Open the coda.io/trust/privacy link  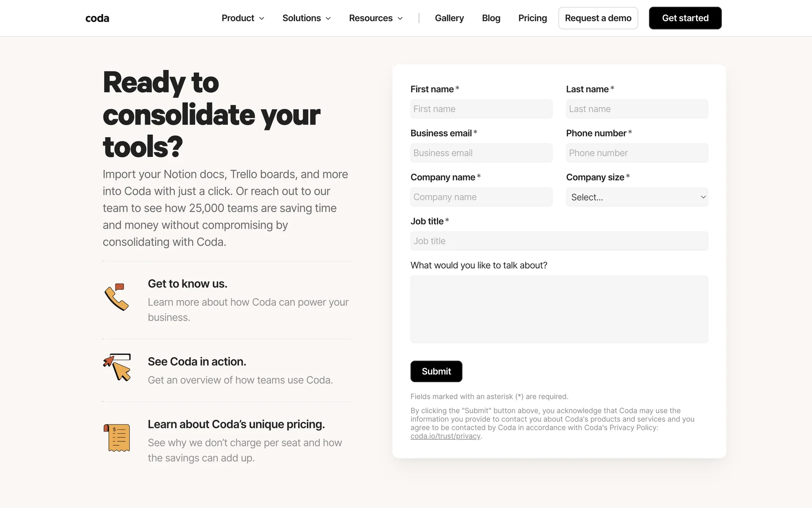pyautogui.click(x=445, y=436)
